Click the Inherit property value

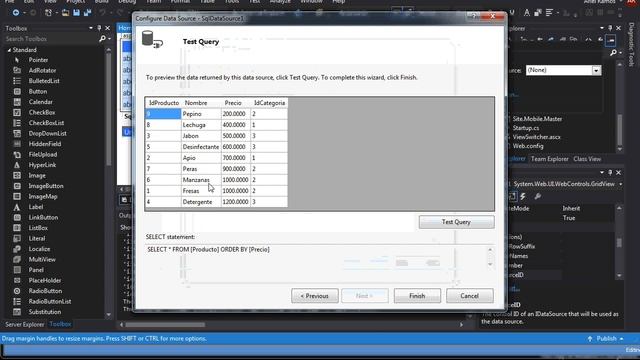(x=571, y=209)
